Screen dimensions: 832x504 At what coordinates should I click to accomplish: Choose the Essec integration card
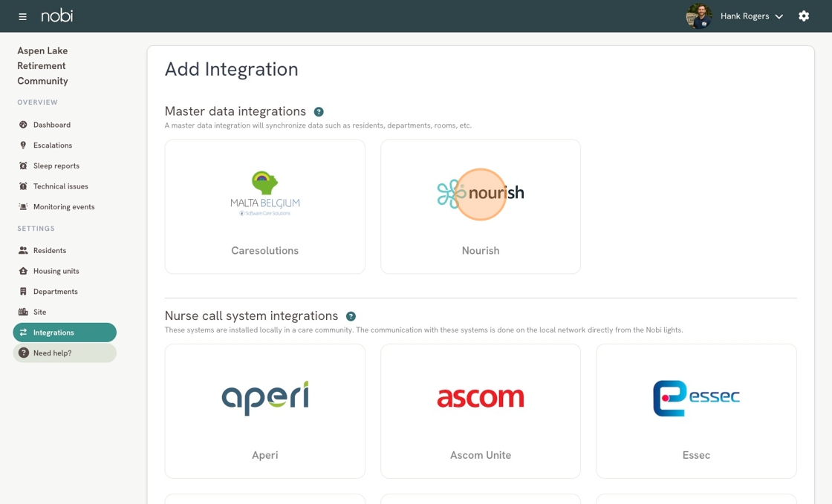coord(696,411)
